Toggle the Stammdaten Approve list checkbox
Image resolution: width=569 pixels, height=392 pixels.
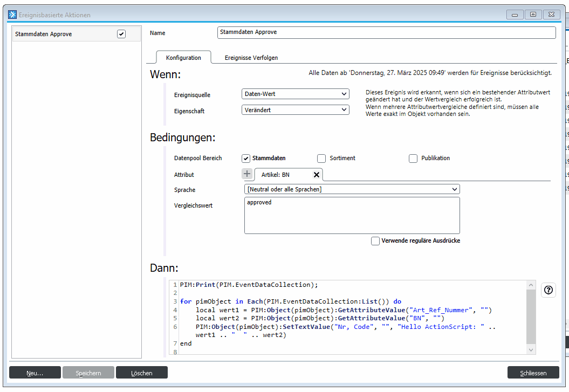[x=121, y=34]
